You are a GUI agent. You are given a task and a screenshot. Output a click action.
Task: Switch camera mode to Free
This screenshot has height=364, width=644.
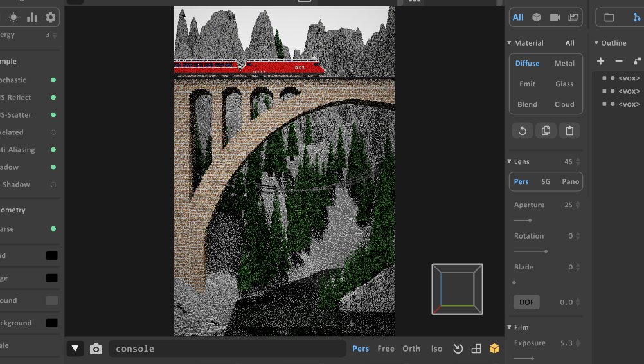click(x=386, y=349)
